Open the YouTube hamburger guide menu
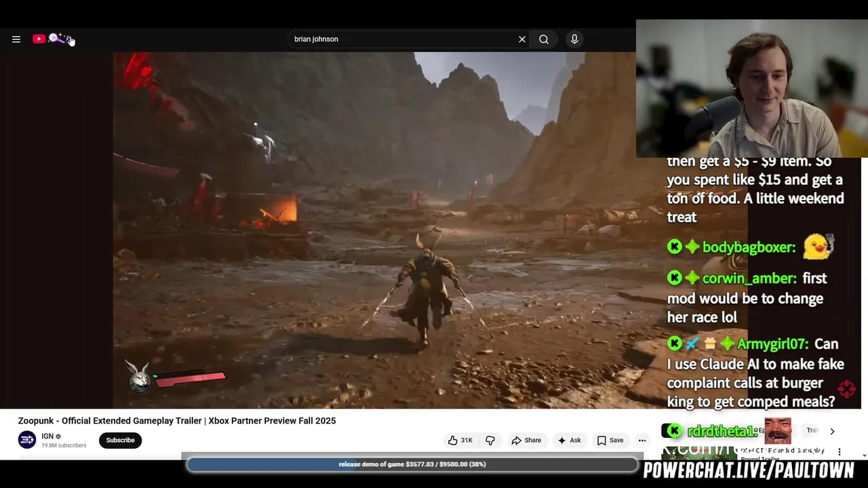 point(16,39)
